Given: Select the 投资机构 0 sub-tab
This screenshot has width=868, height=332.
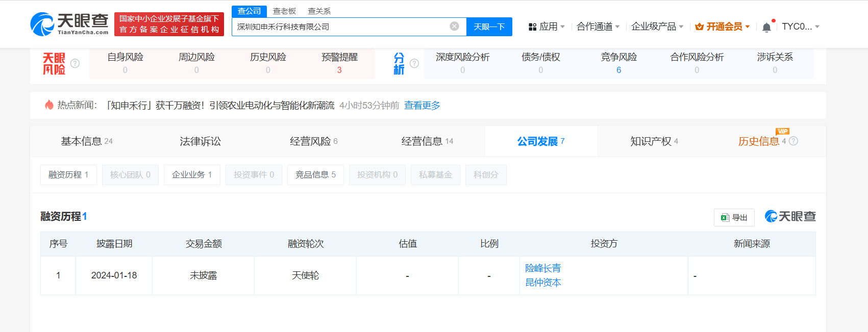Looking at the screenshot, I should (x=377, y=175).
